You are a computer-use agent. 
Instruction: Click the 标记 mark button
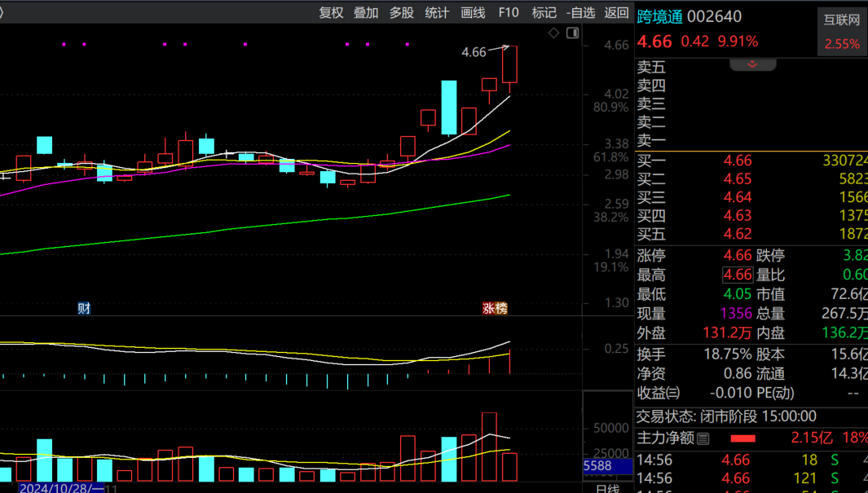(544, 13)
